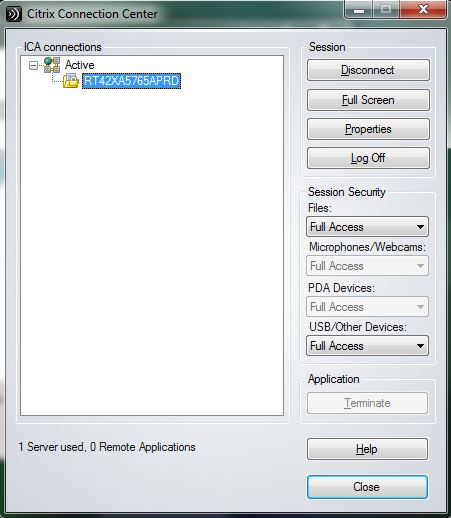Open the PDA Devices access dropdown

click(367, 306)
